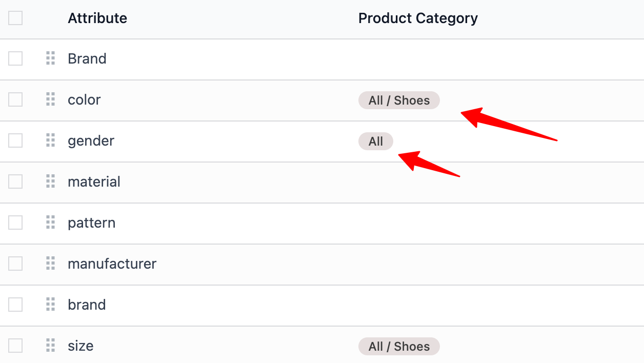The width and height of the screenshot is (644, 363).
Task: Select the material row checkbox
Action: pyautogui.click(x=15, y=181)
